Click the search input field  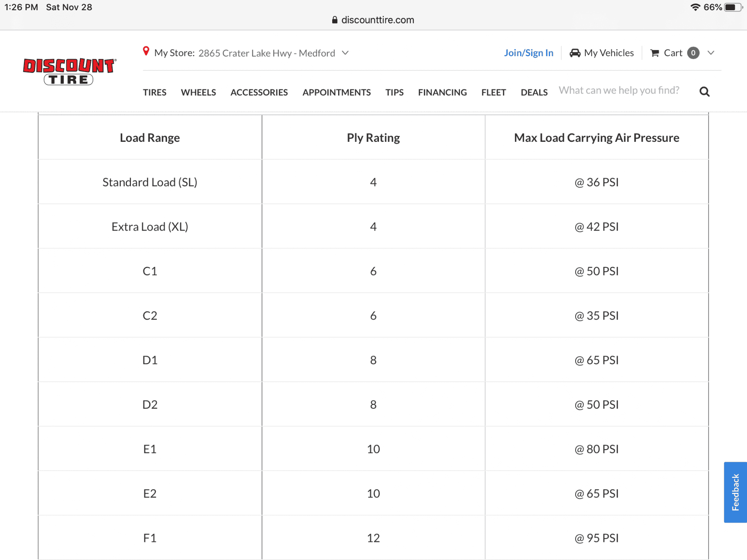pyautogui.click(x=619, y=90)
